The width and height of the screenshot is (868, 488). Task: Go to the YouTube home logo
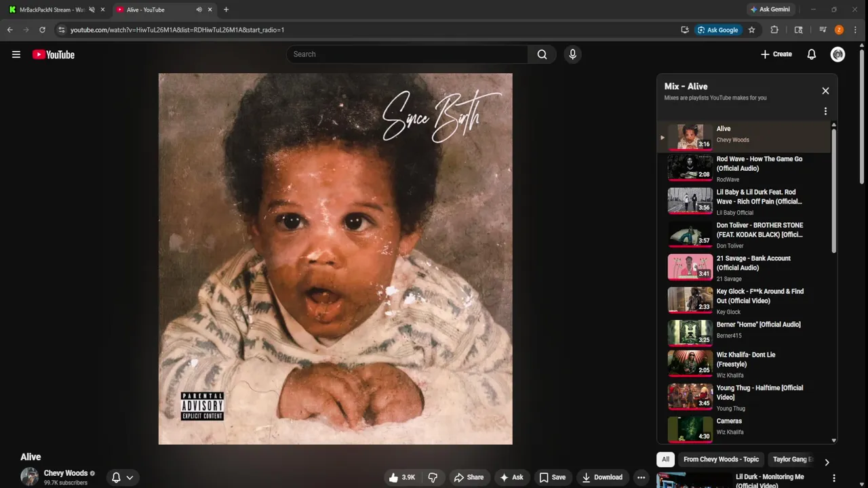[x=54, y=54]
